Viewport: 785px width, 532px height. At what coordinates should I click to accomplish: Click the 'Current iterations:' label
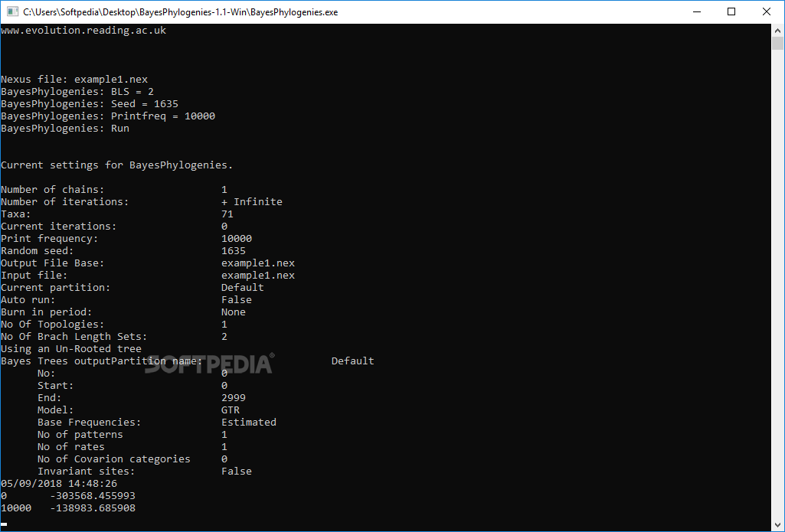click(x=58, y=227)
